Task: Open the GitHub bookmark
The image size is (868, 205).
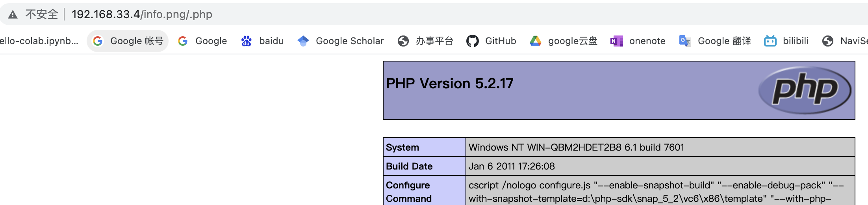Action: click(x=500, y=41)
